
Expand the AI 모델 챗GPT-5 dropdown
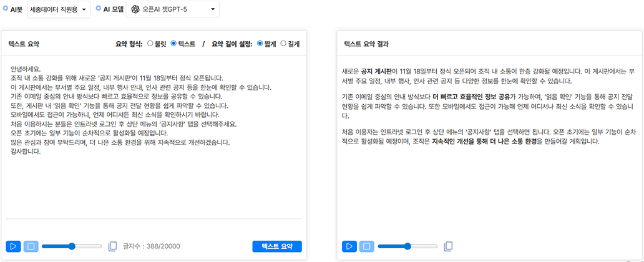pos(173,9)
